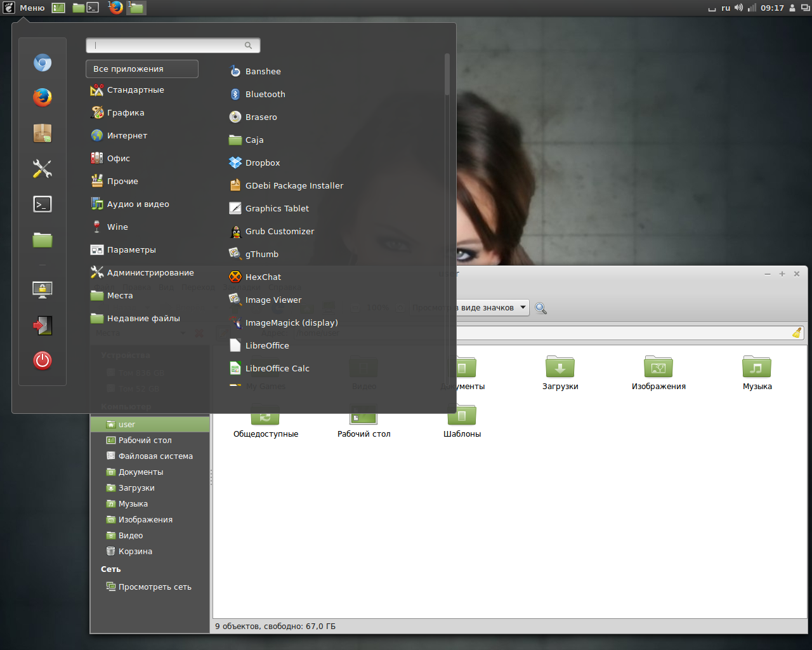Image resolution: width=812 pixels, height=650 pixels.
Task: Select the Прочие category
Action: tap(114, 182)
